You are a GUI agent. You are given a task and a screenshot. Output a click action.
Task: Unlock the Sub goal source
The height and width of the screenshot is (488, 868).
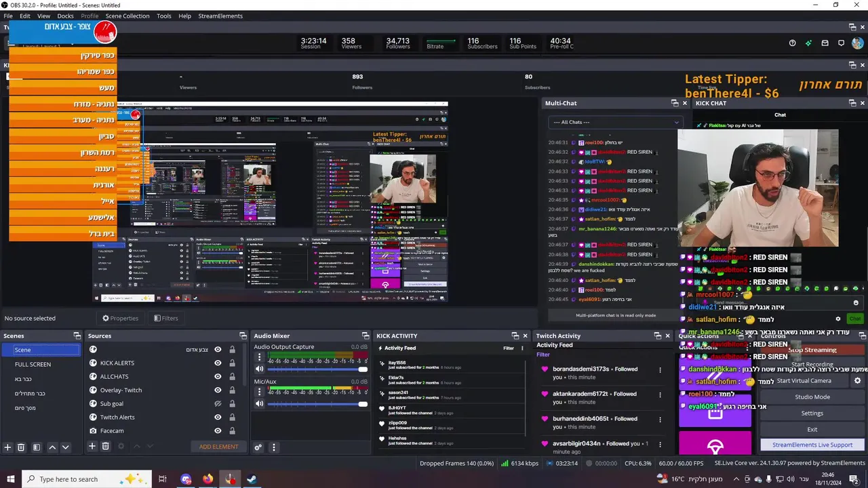pyautogui.click(x=232, y=404)
